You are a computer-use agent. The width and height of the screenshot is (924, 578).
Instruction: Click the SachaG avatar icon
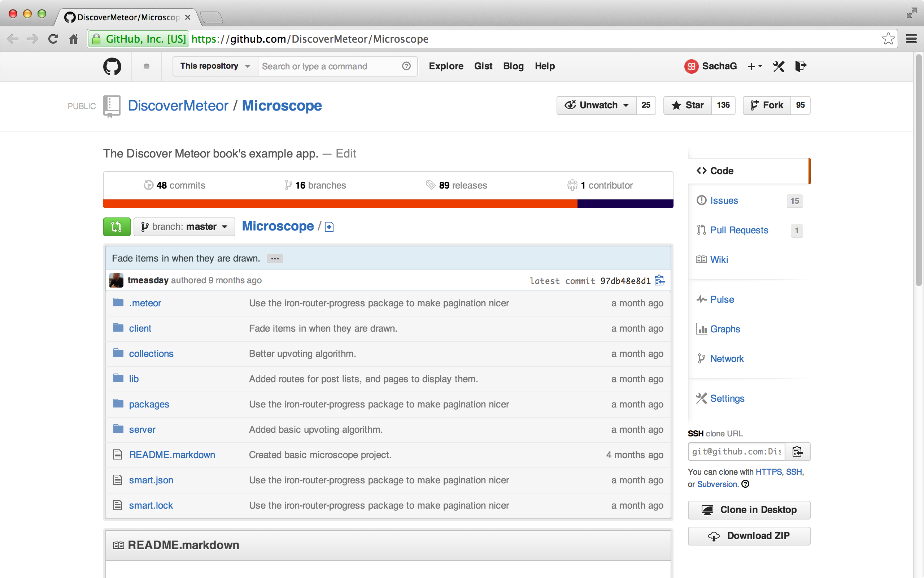(691, 66)
